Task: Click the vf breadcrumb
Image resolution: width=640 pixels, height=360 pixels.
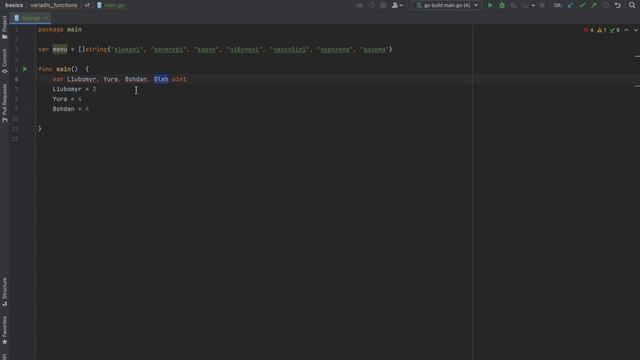Action: (x=87, y=5)
